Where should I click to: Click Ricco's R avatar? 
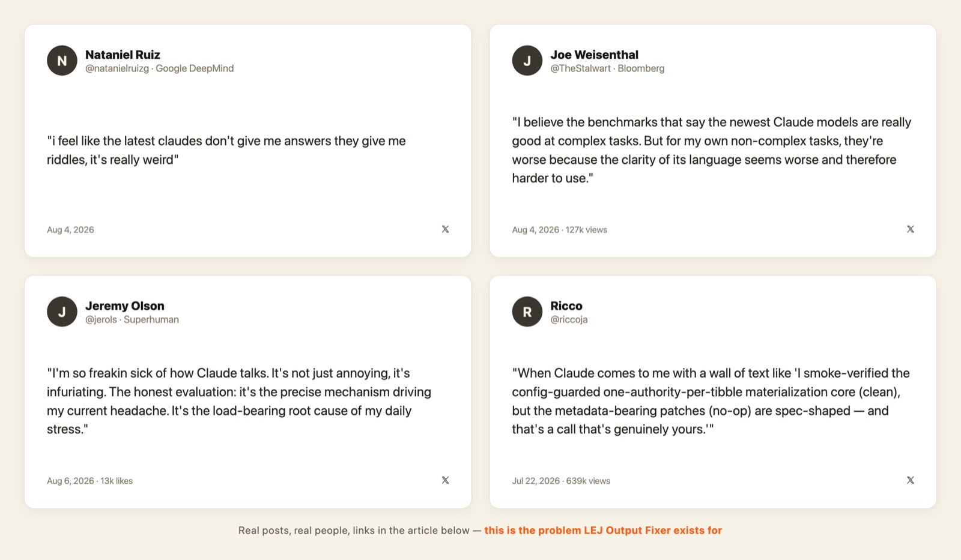(527, 312)
